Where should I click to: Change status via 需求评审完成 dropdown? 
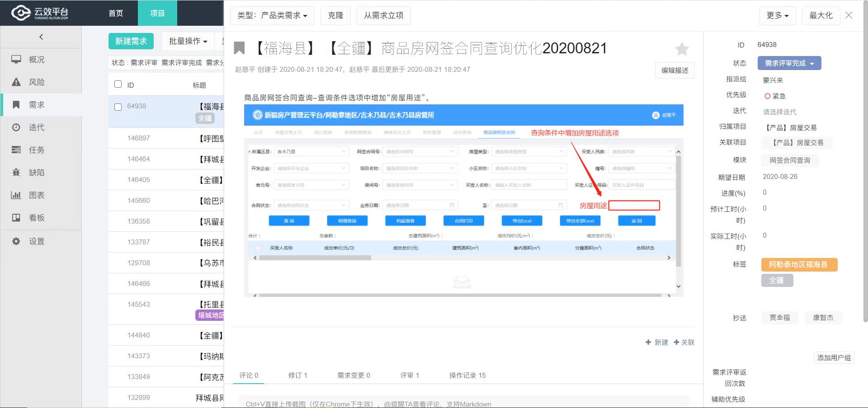click(789, 63)
